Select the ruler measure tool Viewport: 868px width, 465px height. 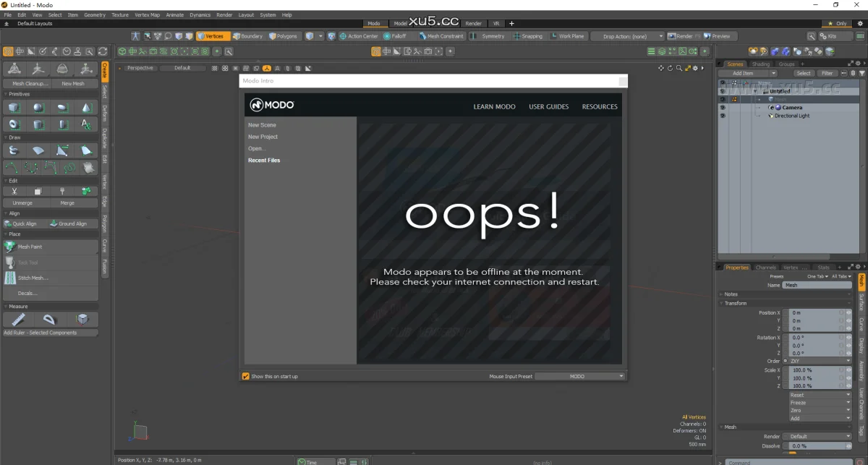(x=17, y=319)
